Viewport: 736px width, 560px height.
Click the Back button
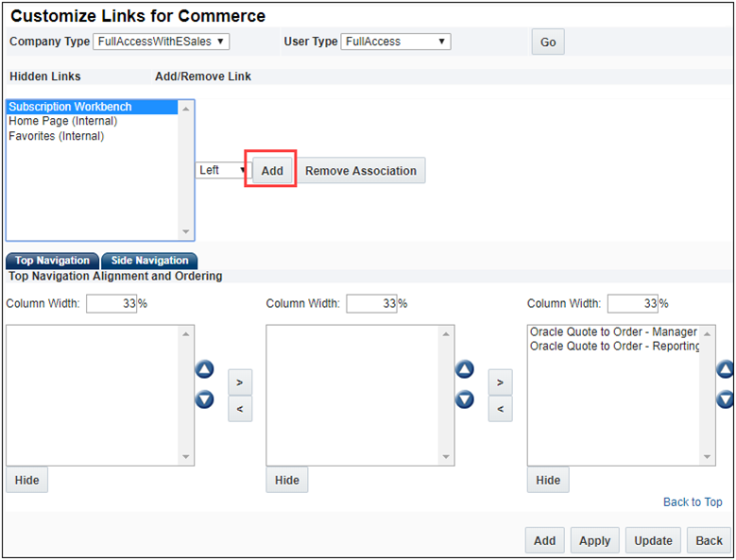709,541
